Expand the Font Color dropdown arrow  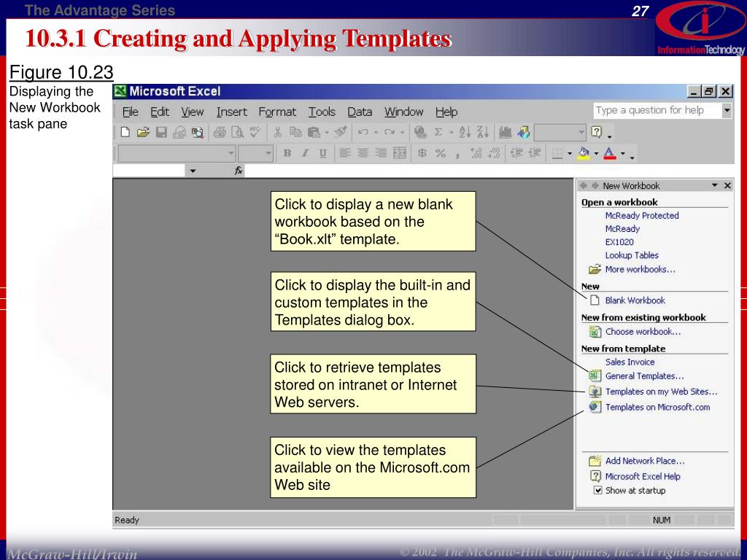pyautogui.click(x=623, y=153)
